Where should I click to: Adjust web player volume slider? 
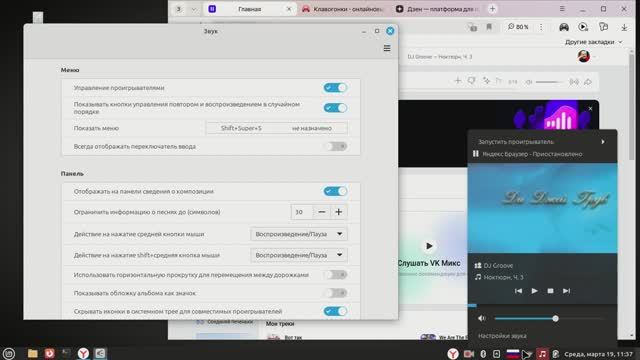549,82
